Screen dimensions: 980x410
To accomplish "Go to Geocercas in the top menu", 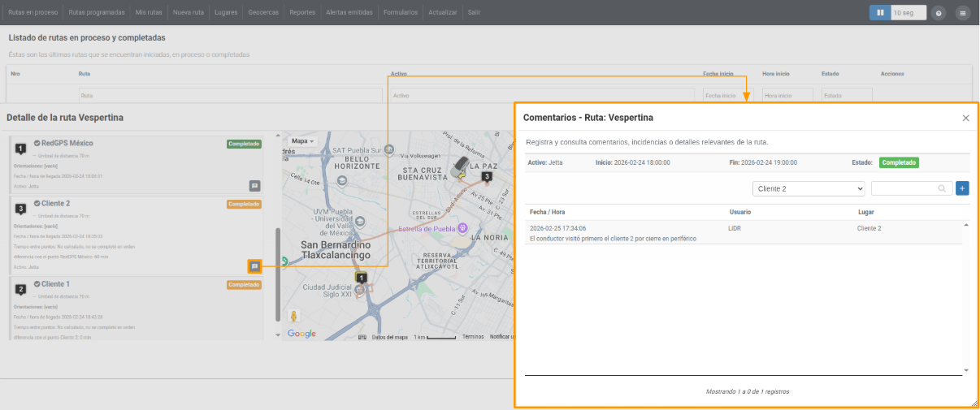I will click(263, 13).
